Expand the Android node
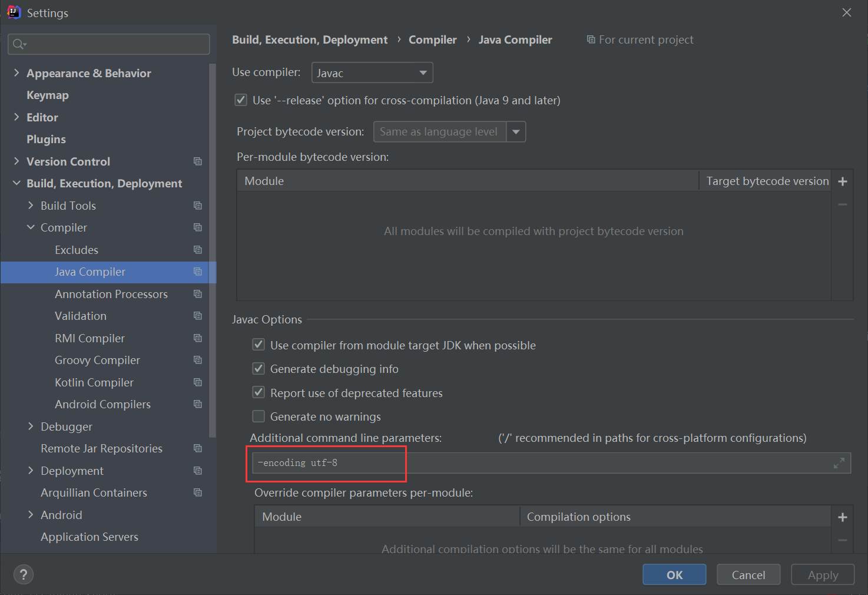The image size is (868, 595). 31,515
